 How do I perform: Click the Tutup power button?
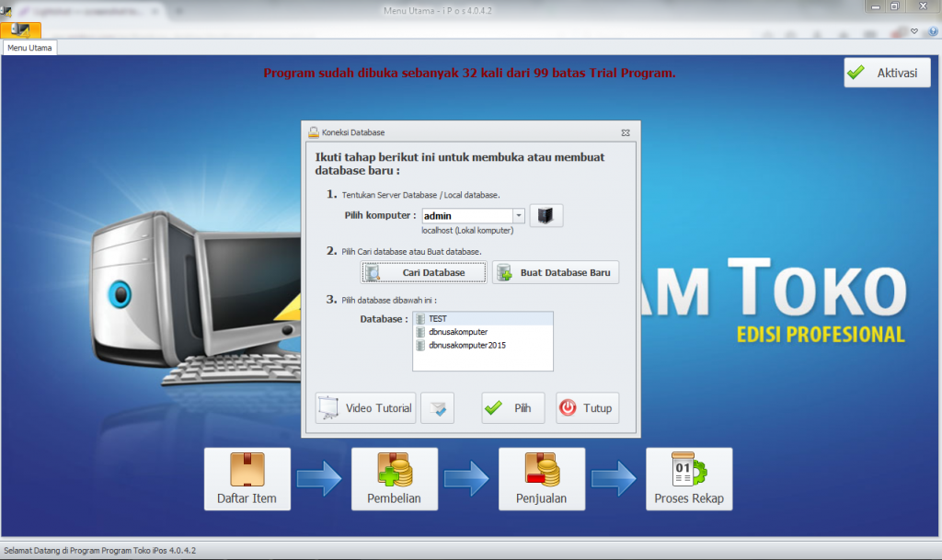587,408
